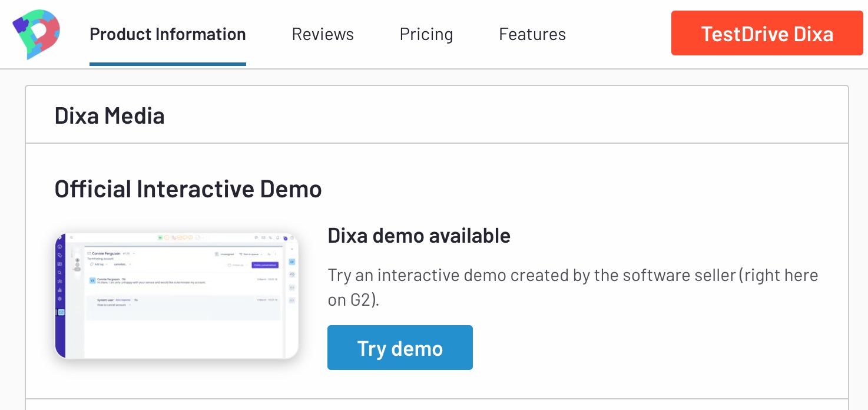Click the blue Try demo button
Viewport: 868px width, 410px height.
point(400,348)
